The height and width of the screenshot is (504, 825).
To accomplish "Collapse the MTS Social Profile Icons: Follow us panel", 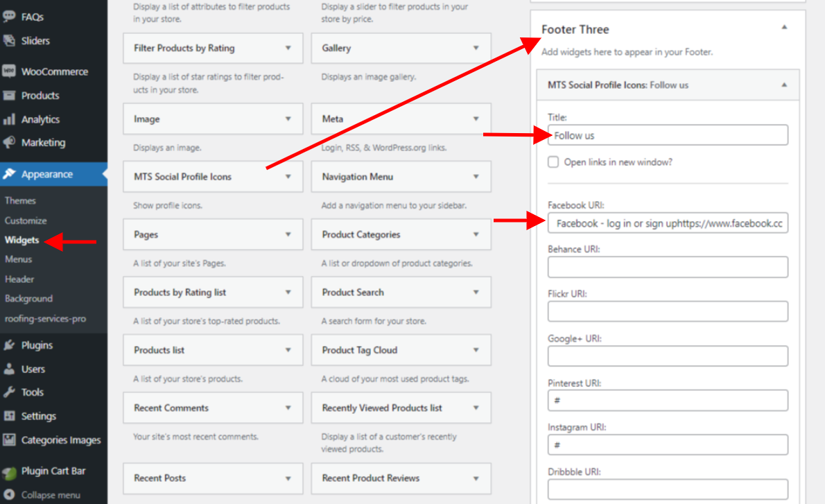I will tap(785, 85).
